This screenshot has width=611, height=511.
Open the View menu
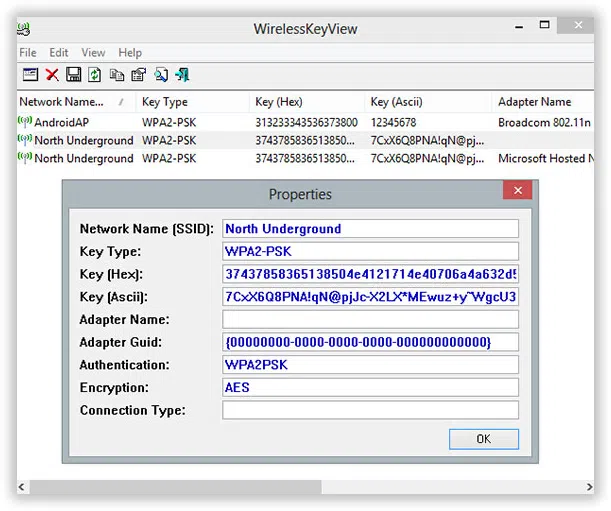coord(93,52)
